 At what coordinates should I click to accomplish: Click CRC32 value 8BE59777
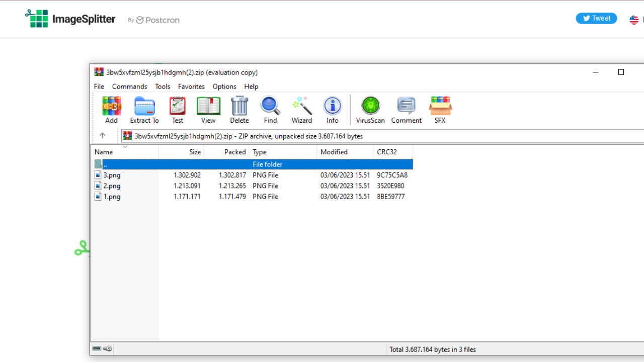click(391, 197)
